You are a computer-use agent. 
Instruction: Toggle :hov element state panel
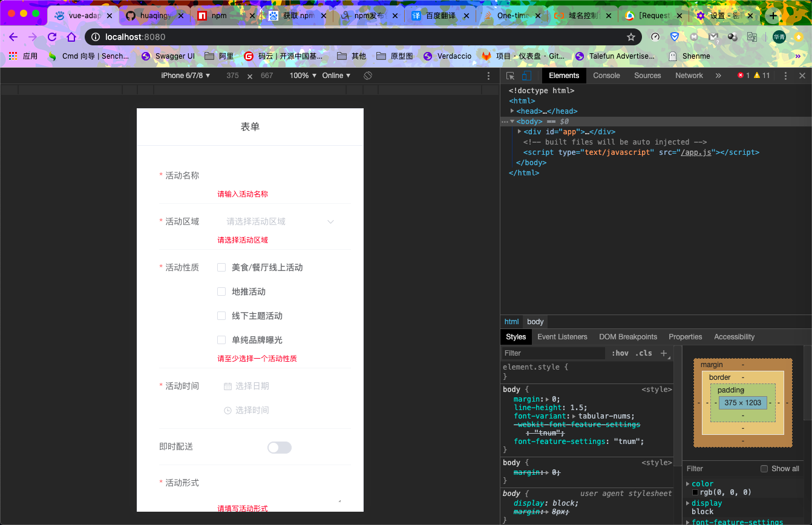click(620, 353)
